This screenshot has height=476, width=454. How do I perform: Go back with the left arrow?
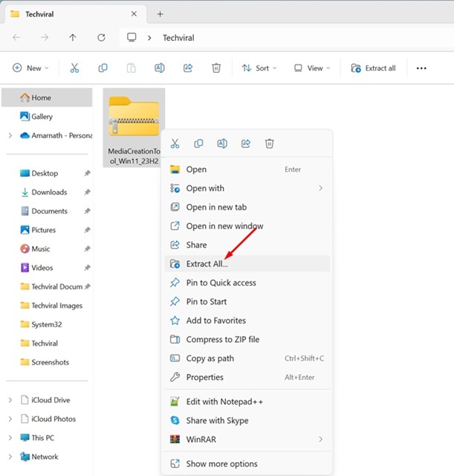16,38
